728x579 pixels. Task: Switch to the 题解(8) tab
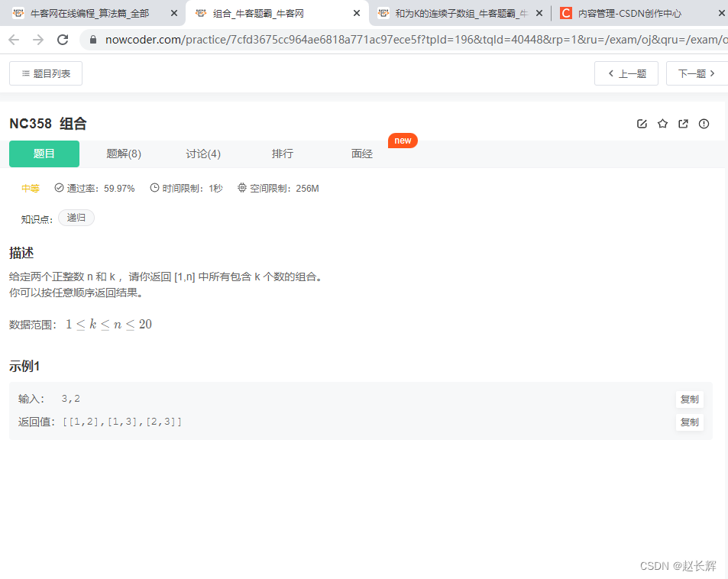[x=124, y=154]
